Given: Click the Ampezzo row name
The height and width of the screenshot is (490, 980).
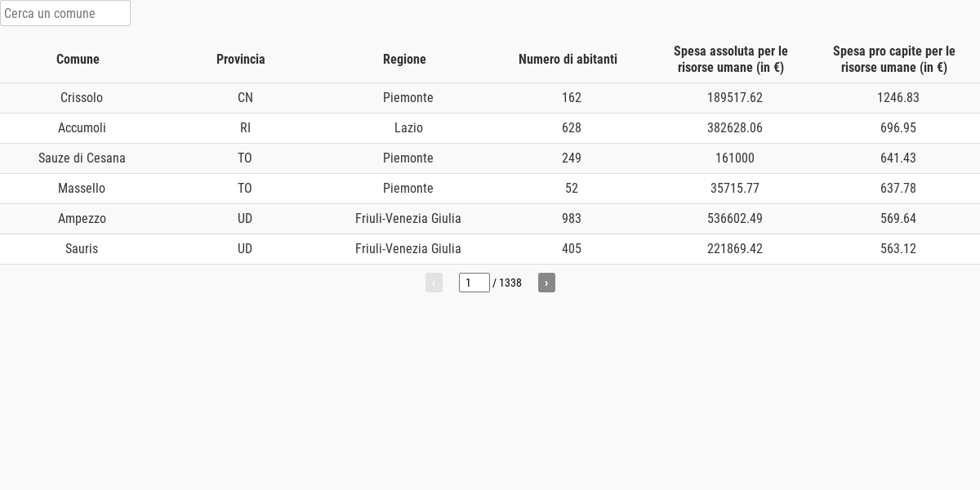Looking at the screenshot, I should [82, 219].
